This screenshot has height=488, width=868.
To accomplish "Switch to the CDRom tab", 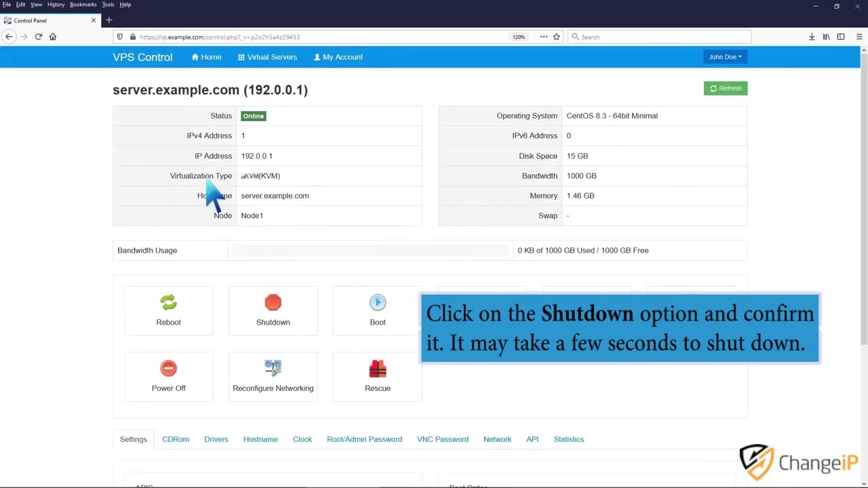I will (x=176, y=439).
